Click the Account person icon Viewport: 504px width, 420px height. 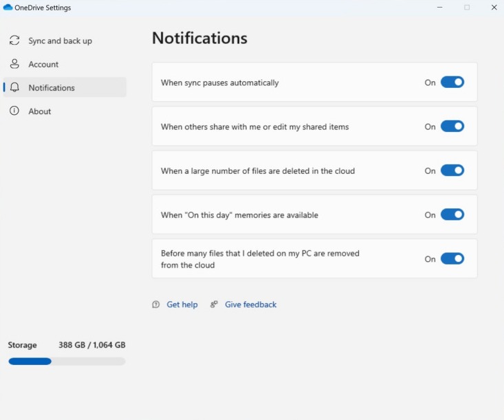coord(14,64)
